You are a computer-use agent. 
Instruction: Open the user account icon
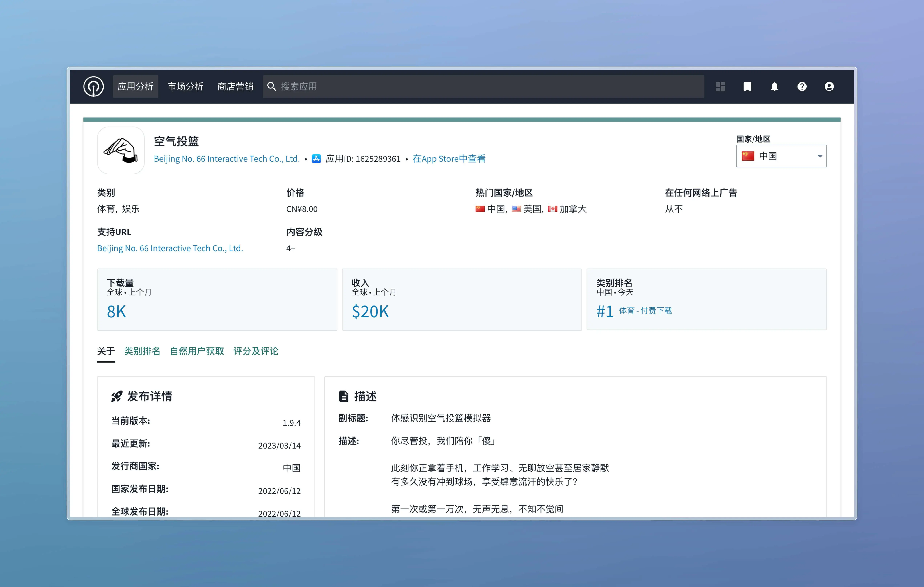pos(829,87)
